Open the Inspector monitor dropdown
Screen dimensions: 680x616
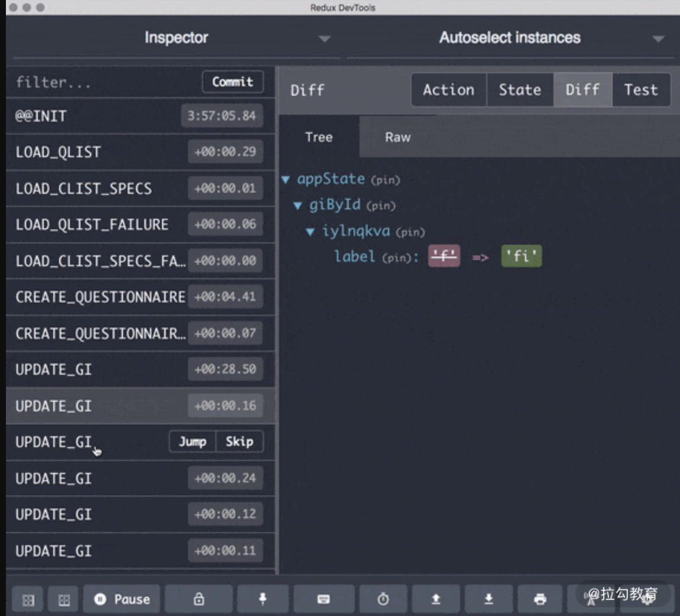(177, 38)
